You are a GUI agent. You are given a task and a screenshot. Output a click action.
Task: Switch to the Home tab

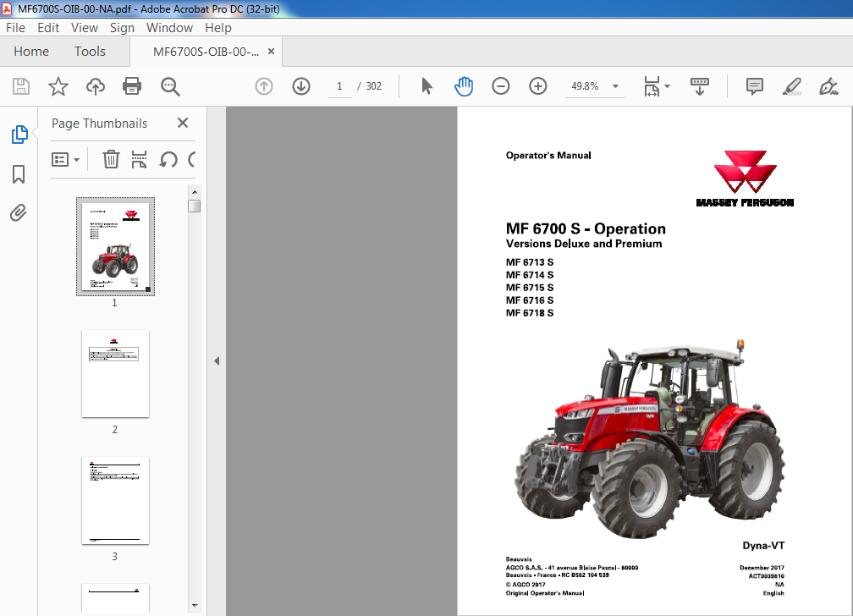[31, 52]
